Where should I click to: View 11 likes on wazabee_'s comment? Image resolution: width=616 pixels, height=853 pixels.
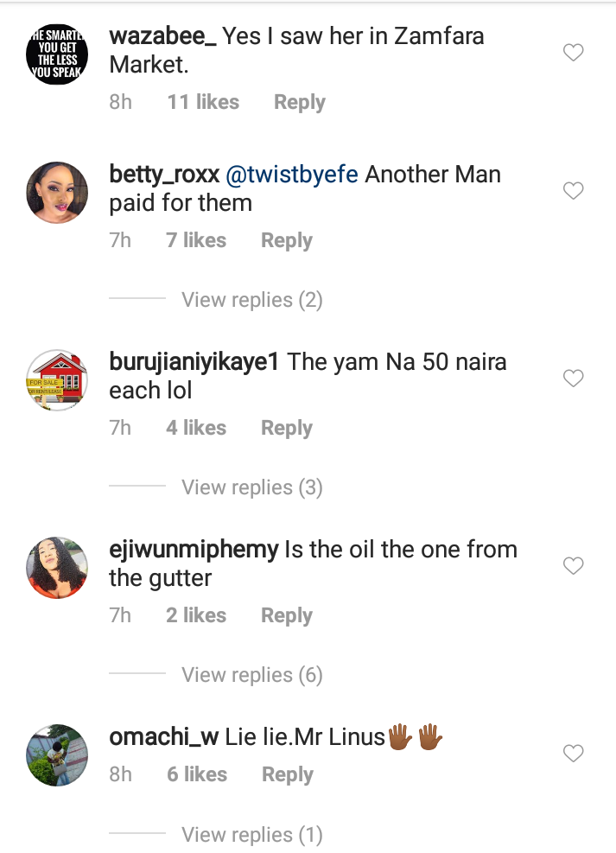[x=203, y=102]
